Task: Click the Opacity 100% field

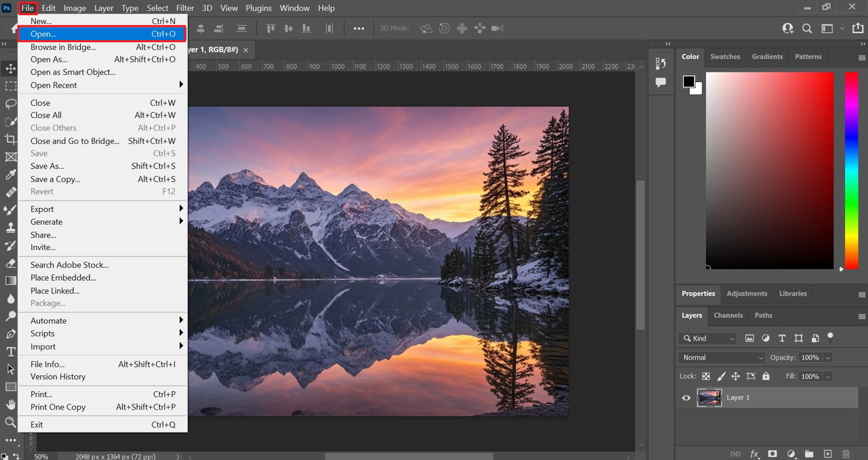Action: pos(810,357)
